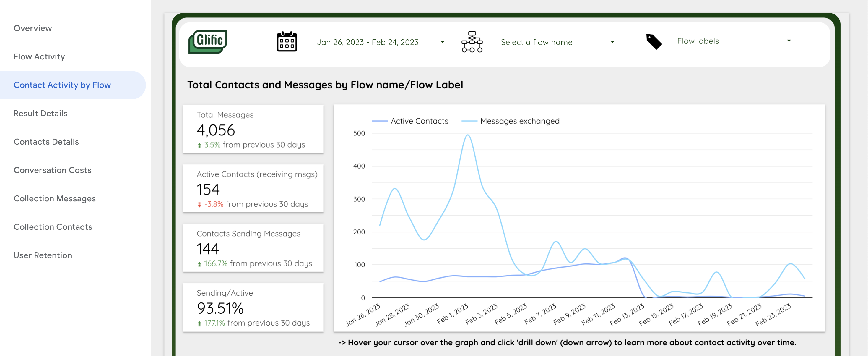Toggle the Active Contacts legend entry
Image resolution: width=868 pixels, height=356 pixels.
(x=410, y=121)
